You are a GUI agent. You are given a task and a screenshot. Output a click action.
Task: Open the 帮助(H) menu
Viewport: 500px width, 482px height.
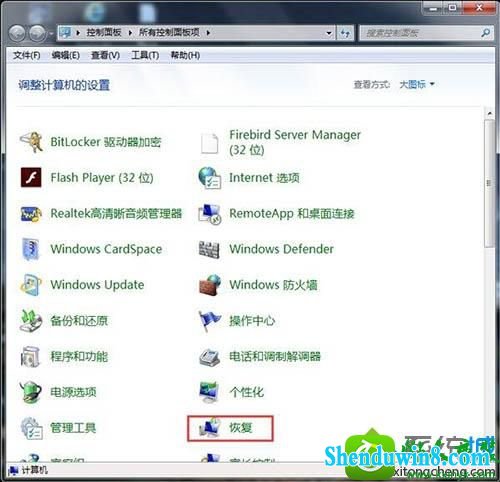[185, 55]
